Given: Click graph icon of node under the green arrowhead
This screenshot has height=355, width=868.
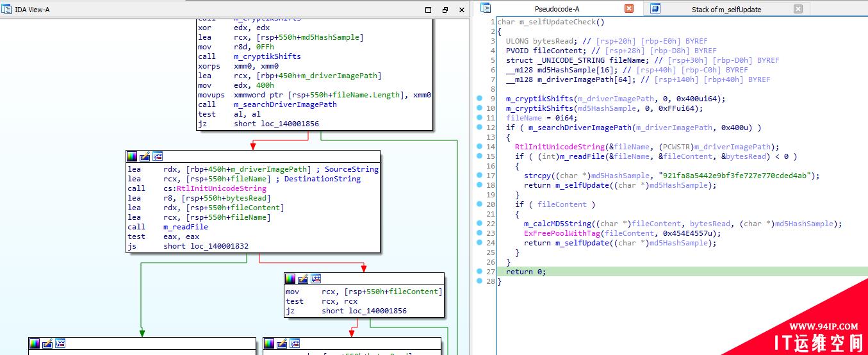Looking at the screenshot, I should click(x=60, y=343).
